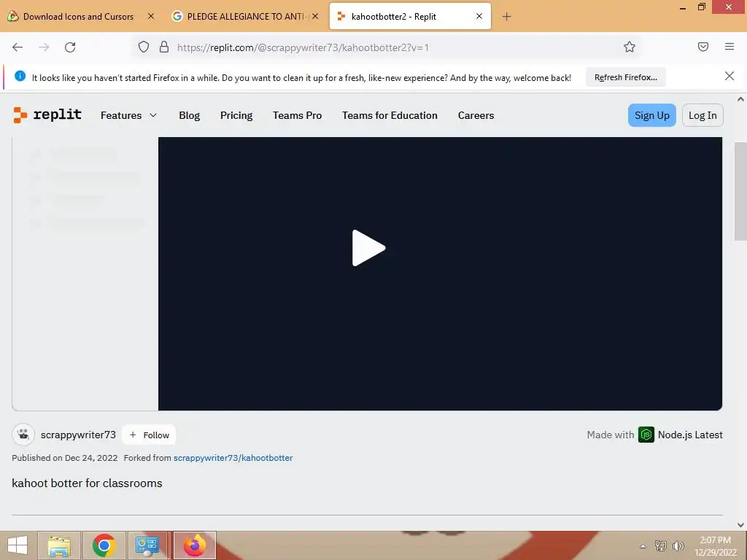Click the Node.js Latest label
747x560 pixels.
(x=690, y=435)
